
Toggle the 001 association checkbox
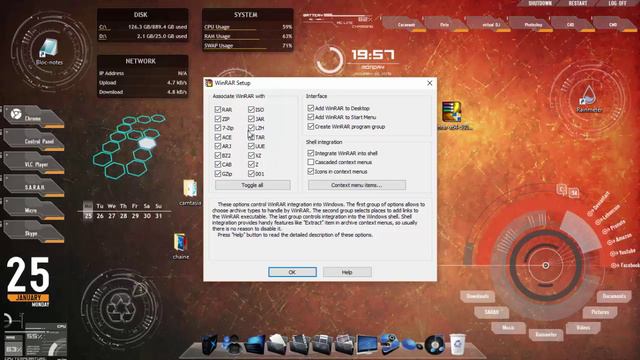(x=251, y=173)
